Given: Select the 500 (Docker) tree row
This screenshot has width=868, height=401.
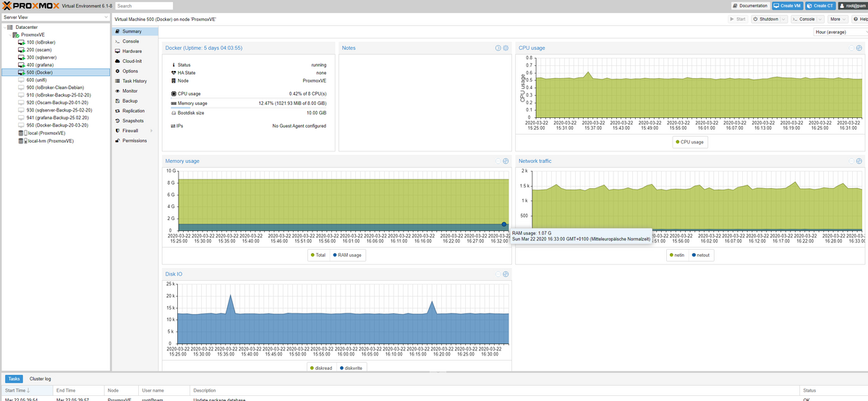Looking at the screenshot, I should click(56, 72).
